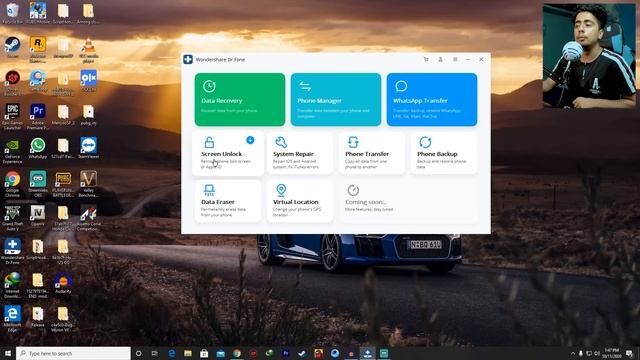Click the taskbar search box
This screenshot has height=360, width=640.
(x=73, y=353)
